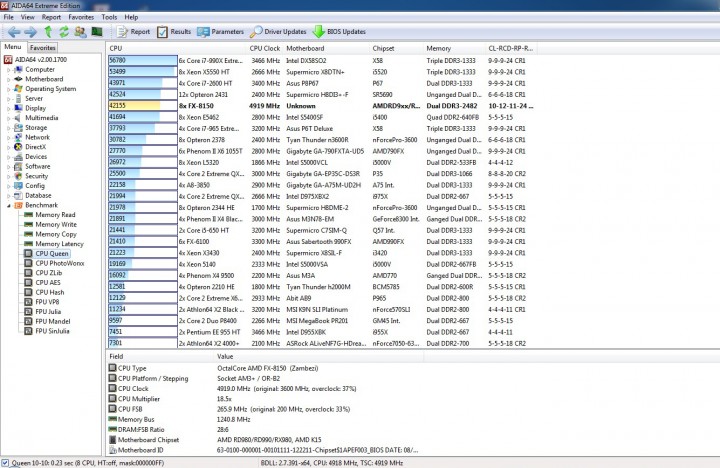Click the 43971 score bar

point(143,83)
